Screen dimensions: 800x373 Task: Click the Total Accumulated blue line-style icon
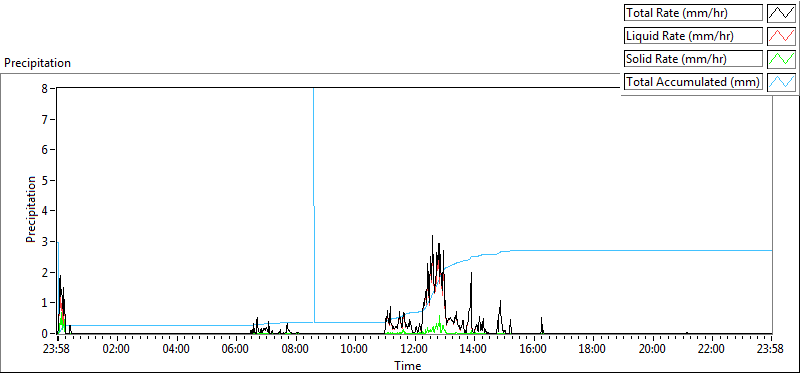781,82
